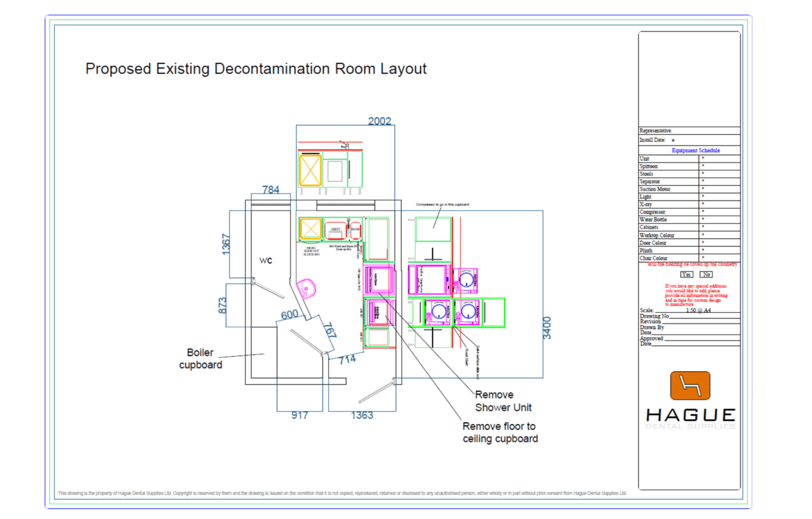The height and width of the screenshot is (519, 812).
Task: Click the 'Boiler cupboard' annotation
Action: (201, 358)
